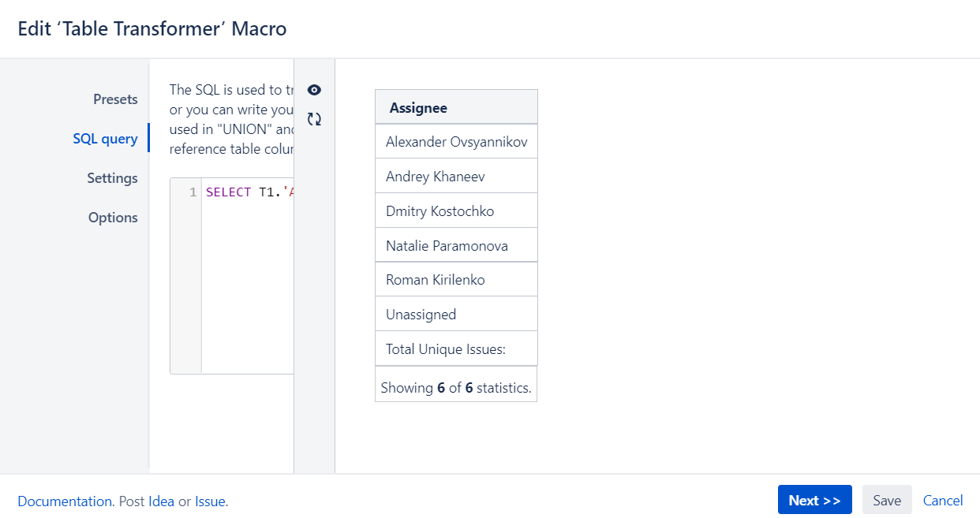Open the Issue link in footer
The image size is (980, 518).
coord(210,501)
